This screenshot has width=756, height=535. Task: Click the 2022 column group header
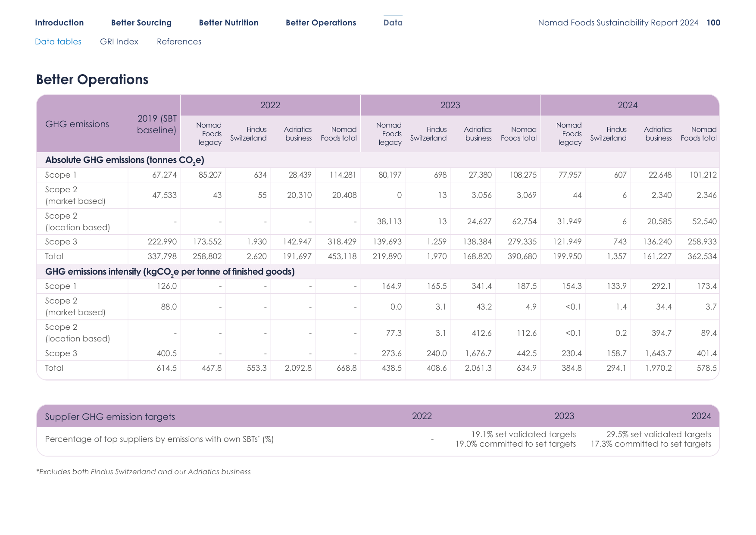270,105
